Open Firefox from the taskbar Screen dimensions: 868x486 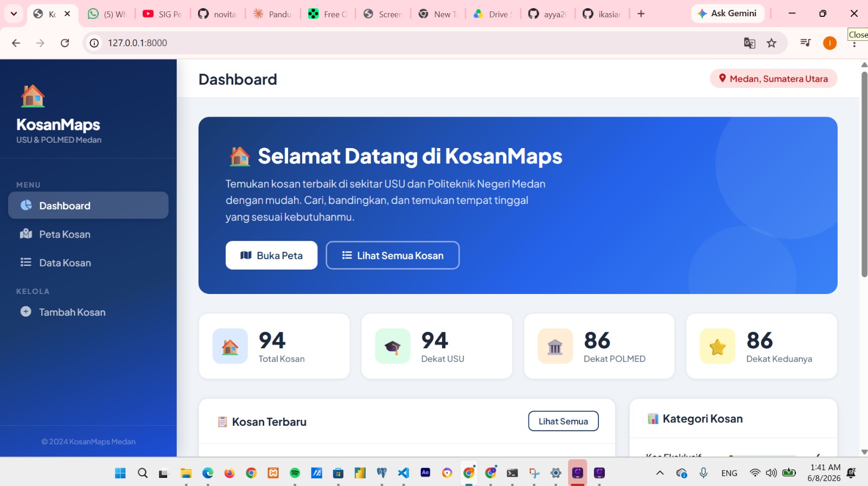(x=229, y=473)
